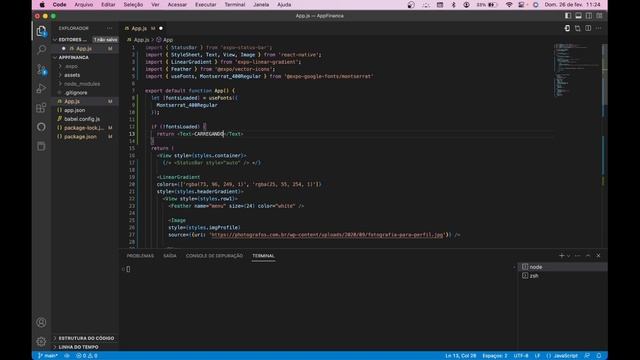
Task: Click the Bluetooth icon in menu bar
Action: pos(453,5)
